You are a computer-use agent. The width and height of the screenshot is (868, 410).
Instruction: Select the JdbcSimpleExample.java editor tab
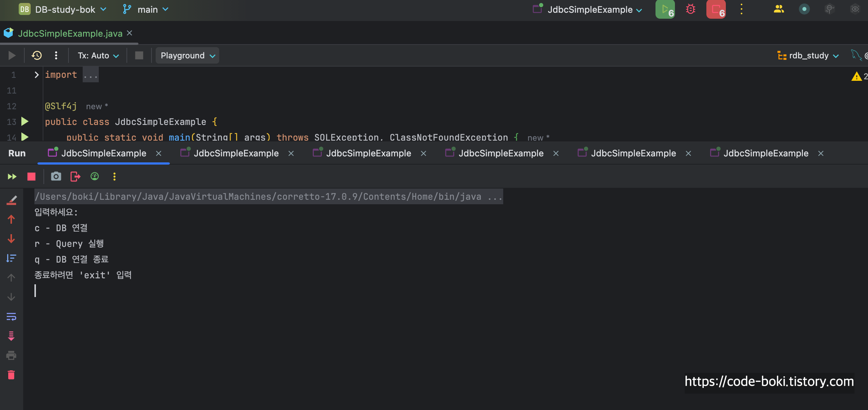tap(70, 34)
